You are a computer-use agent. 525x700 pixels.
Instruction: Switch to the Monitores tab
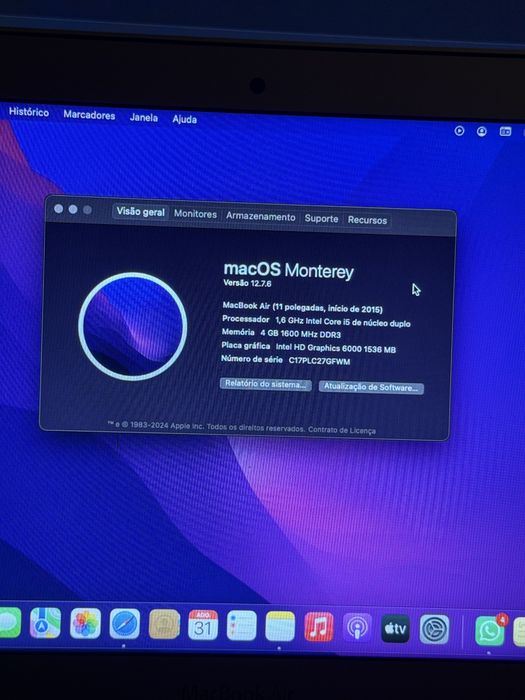click(x=196, y=214)
